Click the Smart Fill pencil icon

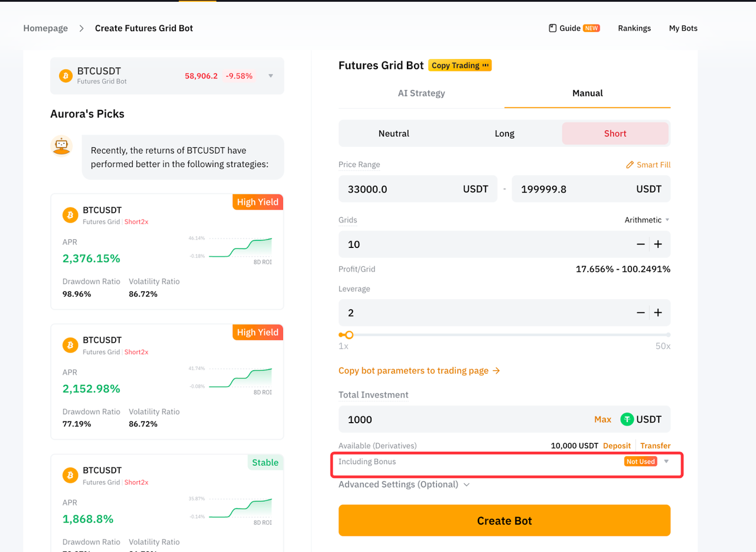(630, 165)
